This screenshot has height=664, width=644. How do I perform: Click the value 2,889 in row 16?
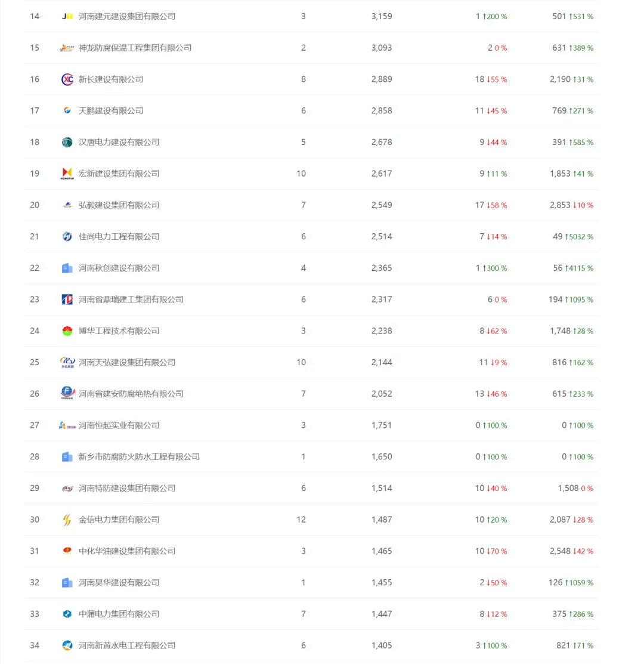[x=382, y=79]
